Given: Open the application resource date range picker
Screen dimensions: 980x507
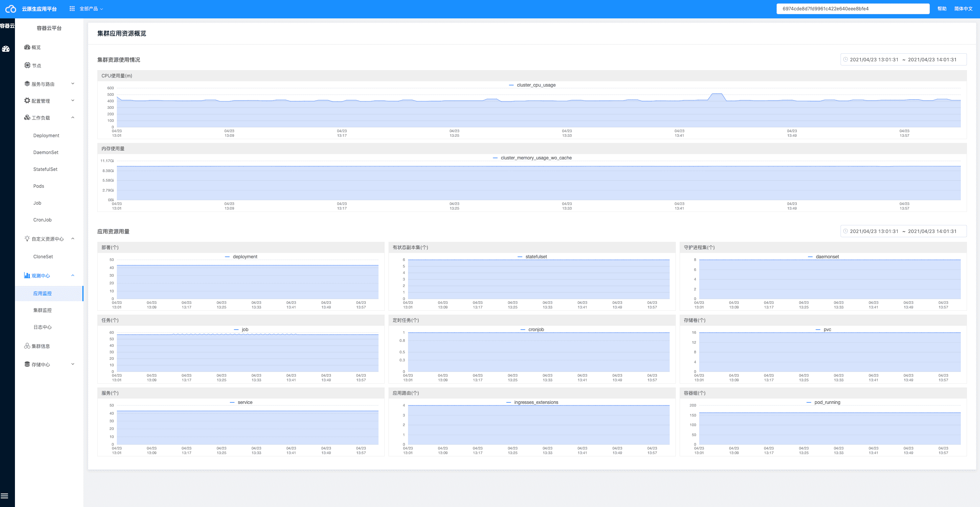Looking at the screenshot, I should tap(903, 231).
